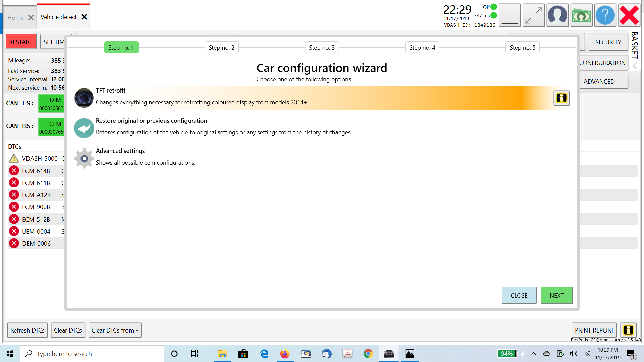Select ECM-614B trouble code entry

tap(36, 171)
